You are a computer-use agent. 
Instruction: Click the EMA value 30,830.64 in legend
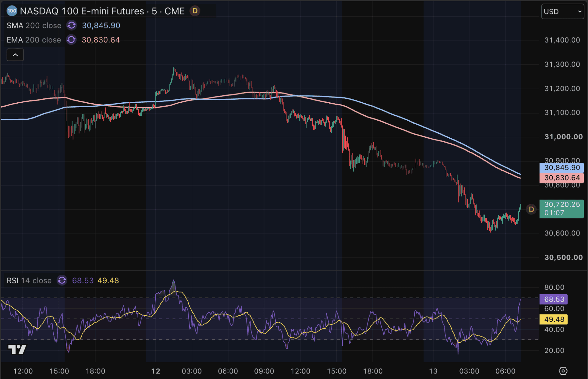[101, 40]
